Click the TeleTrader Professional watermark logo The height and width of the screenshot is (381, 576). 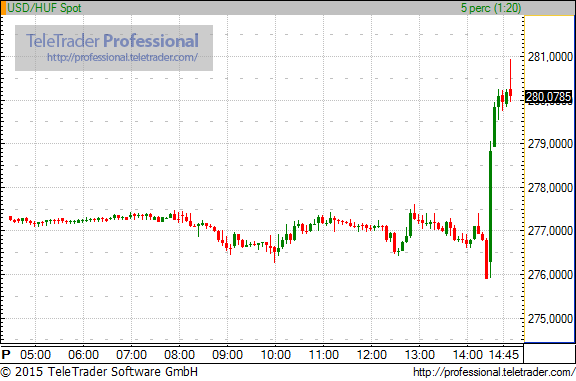112,41
